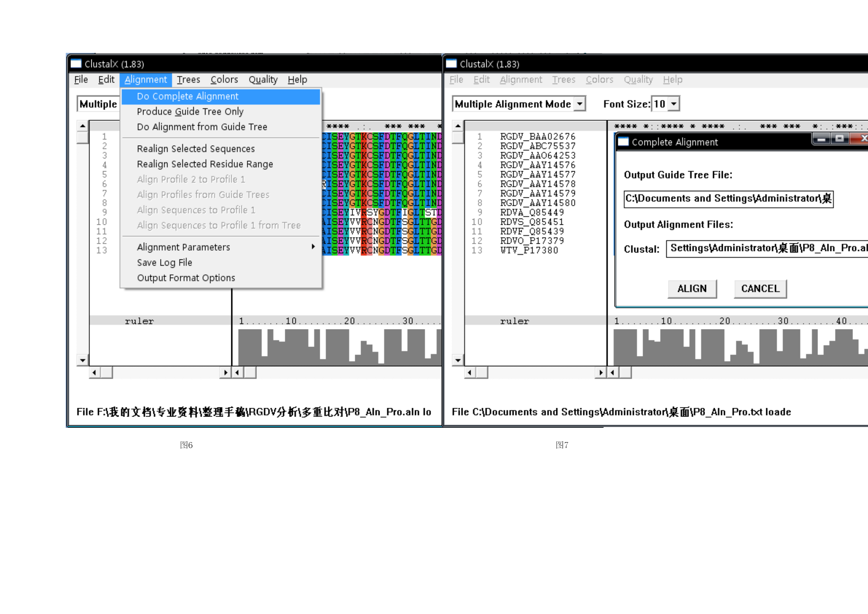Open the Colors menu in left window
Viewport: 868px width, 614px height.
tap(224, 79)
